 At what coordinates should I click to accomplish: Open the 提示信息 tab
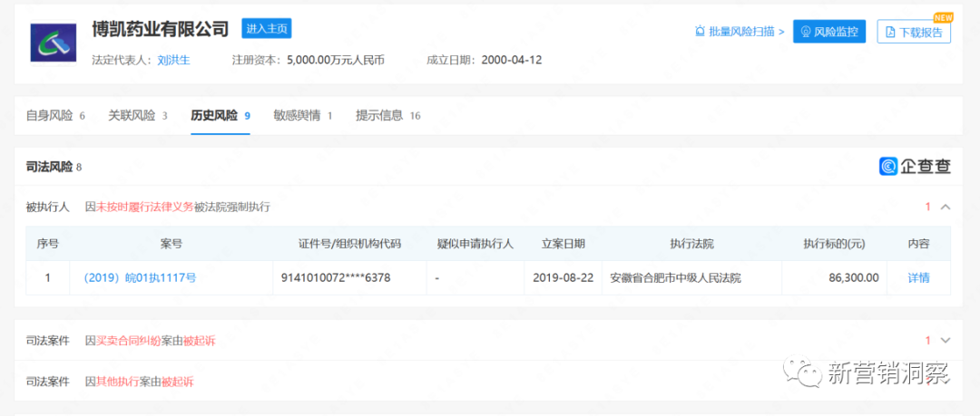point(388,116)
